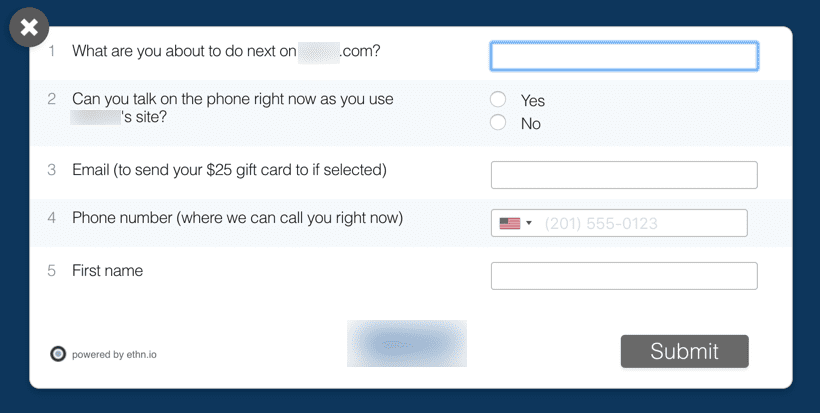Click the ethn.io circular logo icon
820x413 pixels.
[58, 354]
